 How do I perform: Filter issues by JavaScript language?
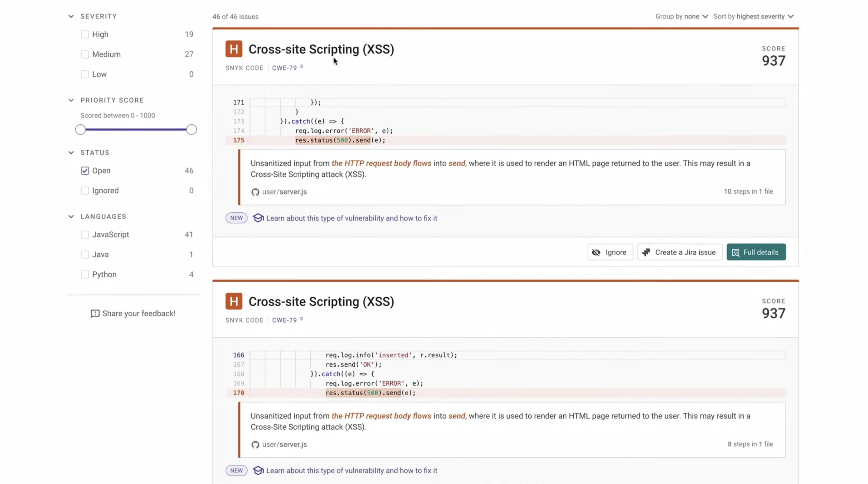pyautogui.click(x=85, y=234)
